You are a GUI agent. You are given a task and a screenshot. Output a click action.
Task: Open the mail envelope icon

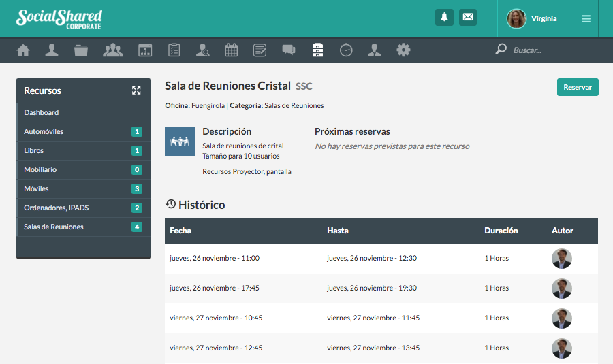coord(468,18)
